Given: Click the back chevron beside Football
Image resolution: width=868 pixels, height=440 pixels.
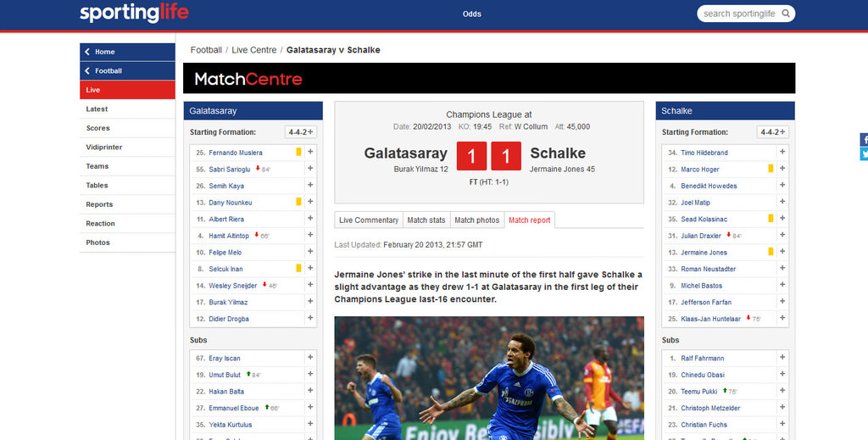Looking at the screenshot, I should pos(87,71).
